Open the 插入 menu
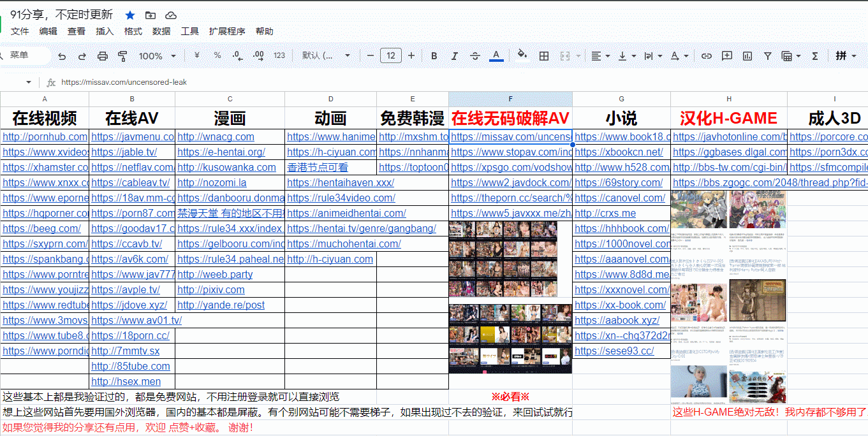Viewport: 868px width, 436px height. point(105,31)
